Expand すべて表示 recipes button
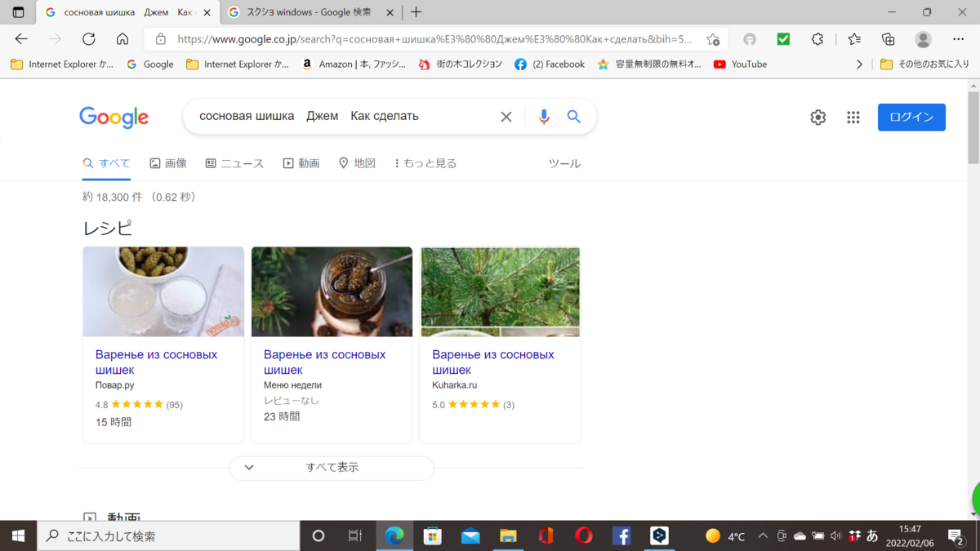The image size is (980, 551). [332, 468]
